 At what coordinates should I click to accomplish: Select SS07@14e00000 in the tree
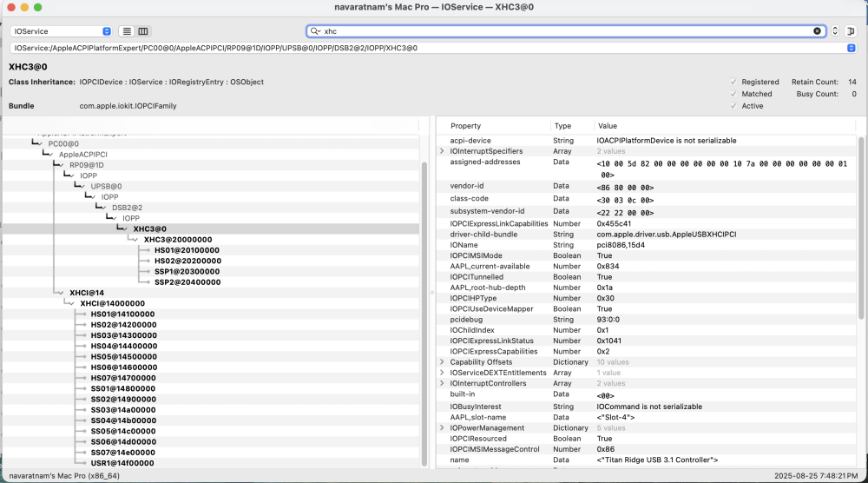click(x=123, y=453)
